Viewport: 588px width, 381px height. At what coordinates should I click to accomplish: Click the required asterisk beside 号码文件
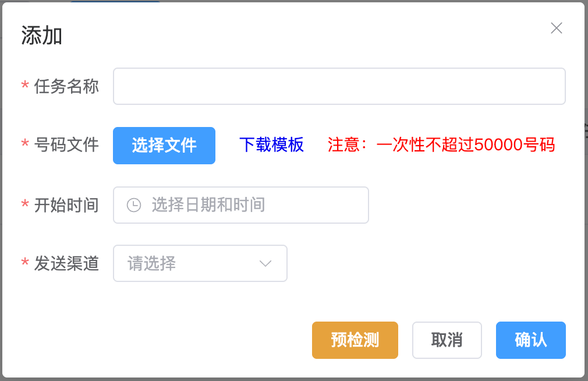25,146
